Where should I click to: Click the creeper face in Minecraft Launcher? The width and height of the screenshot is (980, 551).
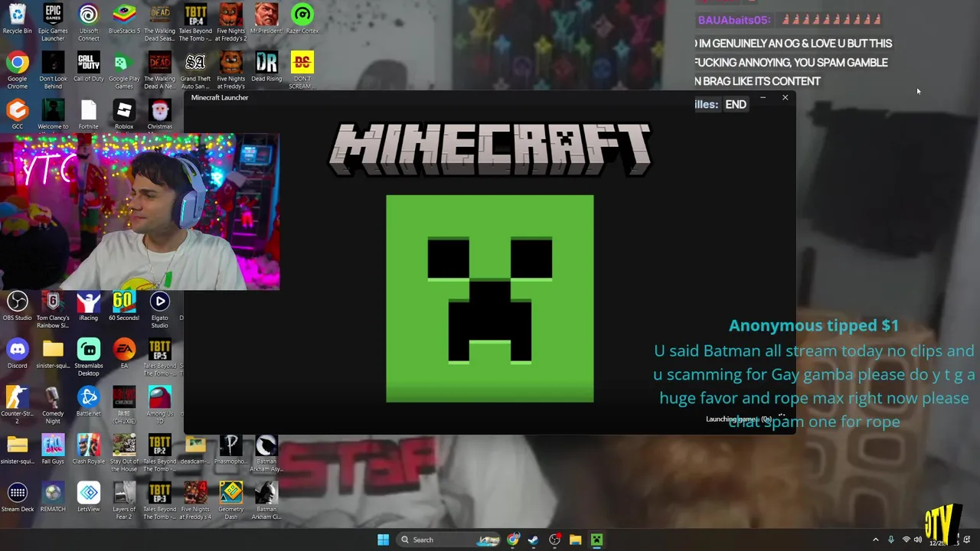489,298
